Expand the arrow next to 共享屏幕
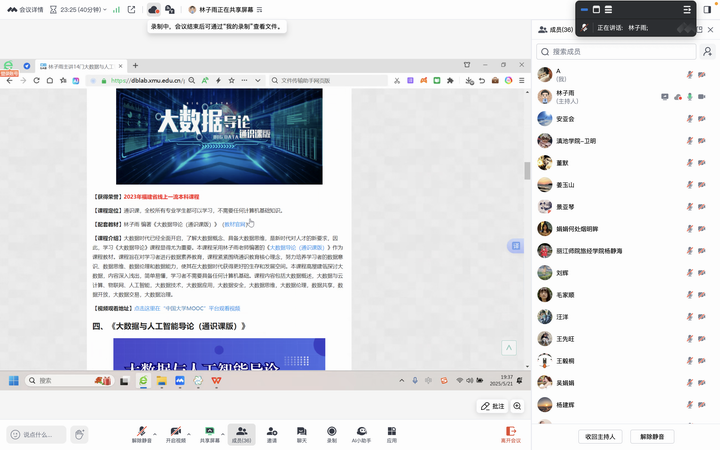The height and width of the screenshot is (450, 720). pos(223,433)
